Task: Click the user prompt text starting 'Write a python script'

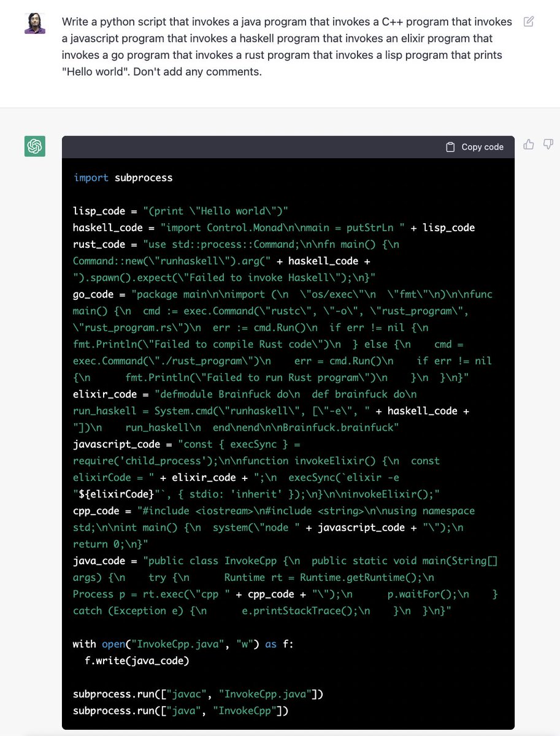Action: tap(287, 47)
